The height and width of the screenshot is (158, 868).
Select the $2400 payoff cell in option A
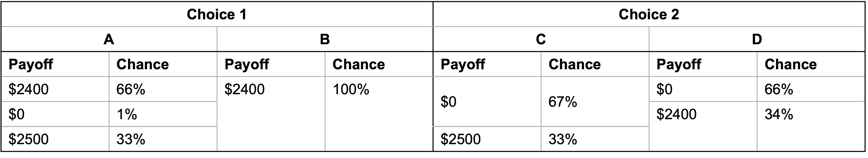pyautogui.click(x=29, y=89)
